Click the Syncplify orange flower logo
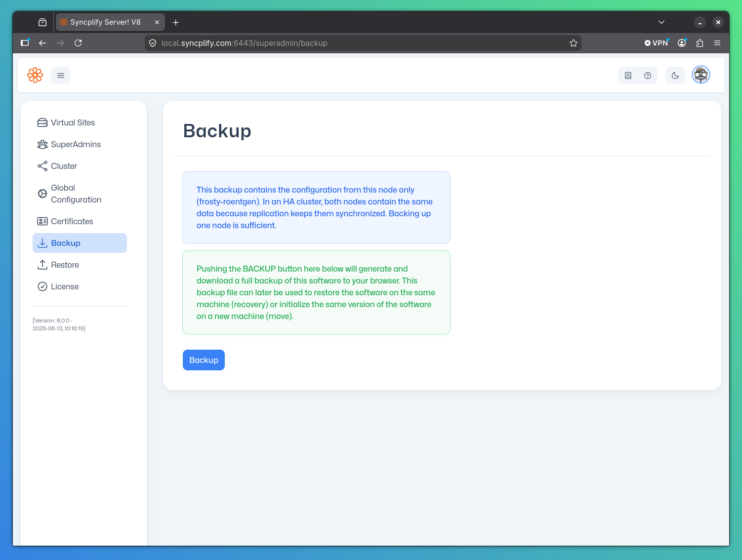 pos(35,75)
